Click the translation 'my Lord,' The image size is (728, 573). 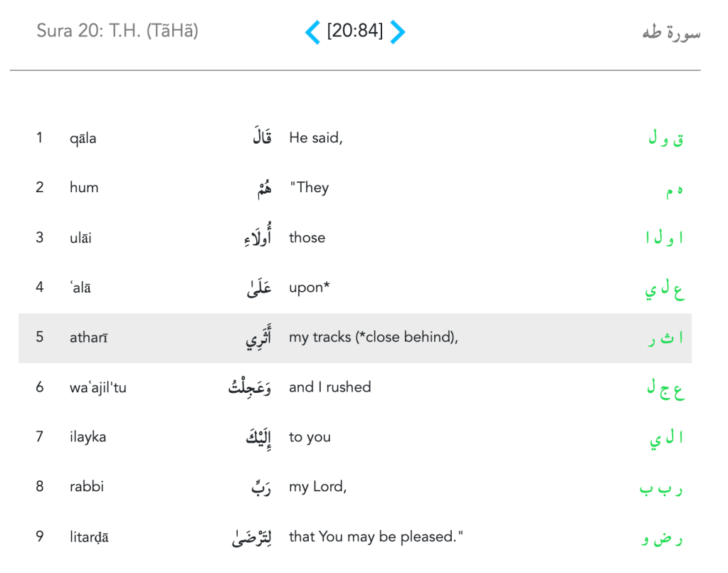[x=317, y=487]
